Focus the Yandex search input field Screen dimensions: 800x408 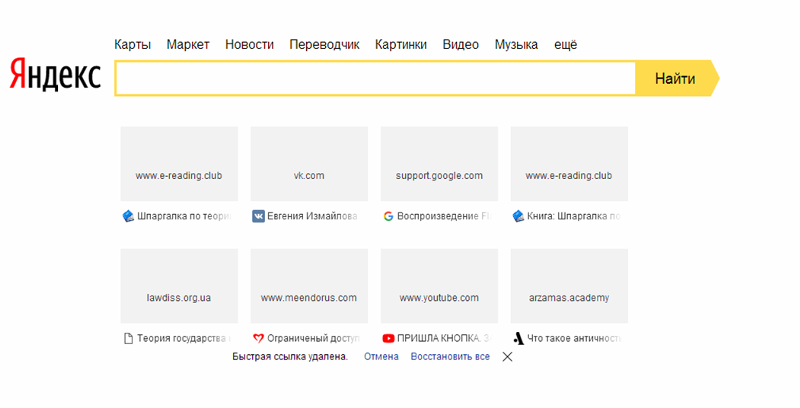(x=375, y=78)
